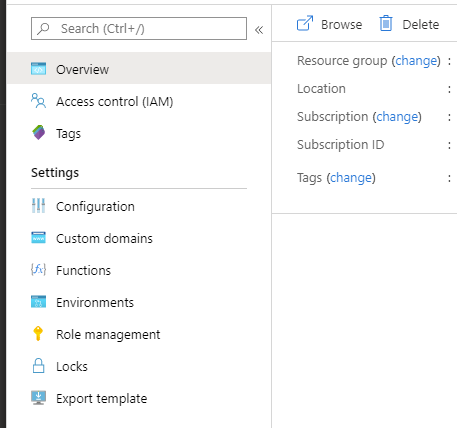Click change link next to Subscription
457x428 pixels.
(397, 117)
